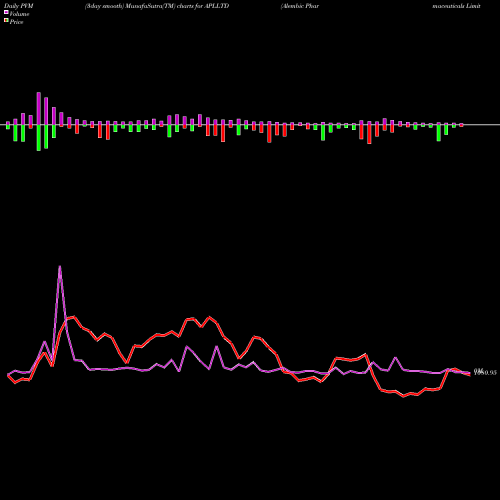Click the 'maceuticals Limit' text in the corner
Viewport: 500px width, 500px height.
[x=457, y=6]
